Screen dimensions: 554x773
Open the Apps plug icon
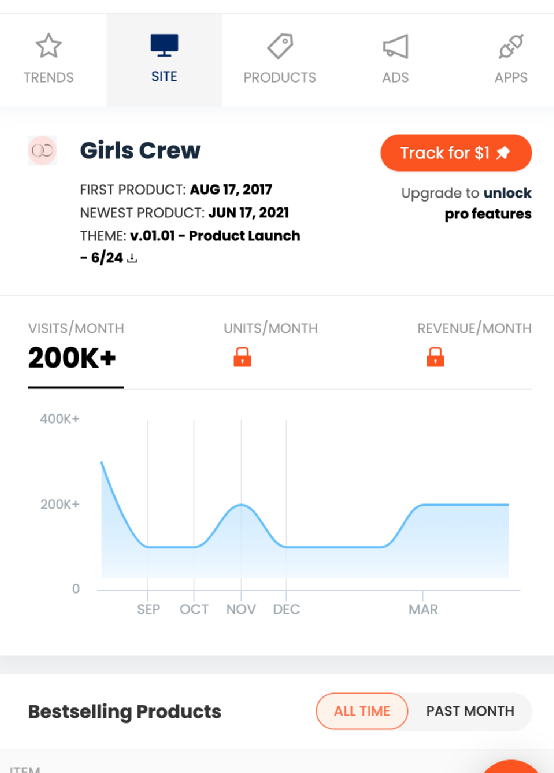pyautogui.click(x=511, y=46)
